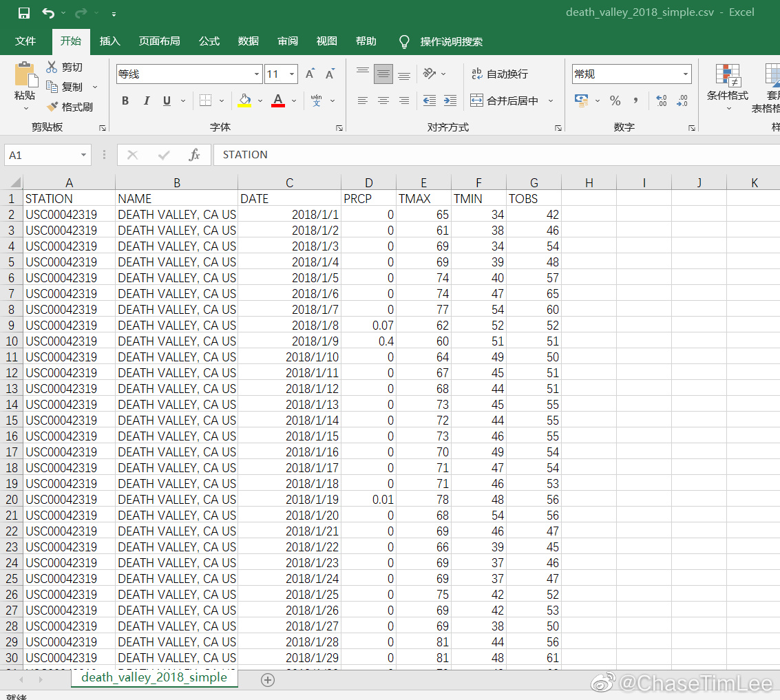The height and width of the screenshot is (700, 780).
Task: Open the underline style dropdown arrow
Action: 183,101
